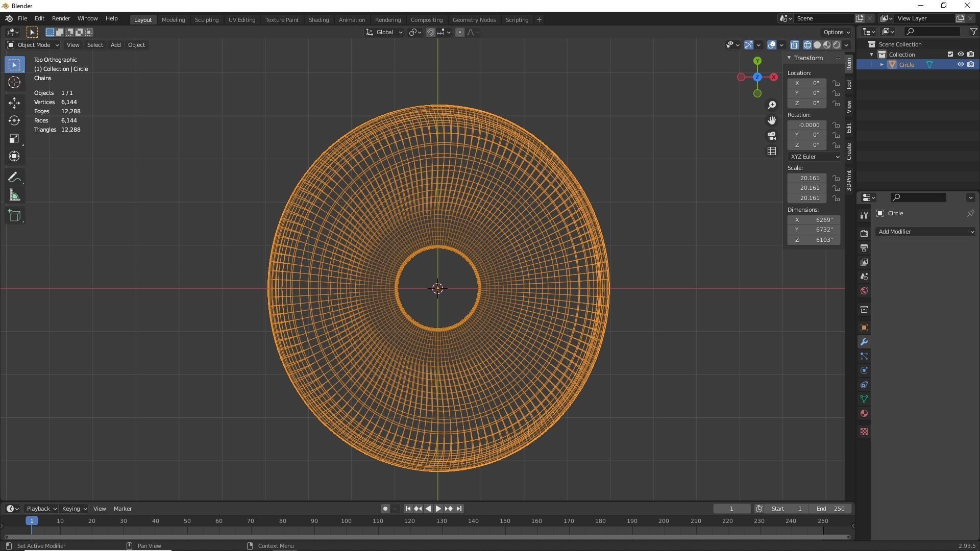Toggle camera view in viewport

point(772,136)
